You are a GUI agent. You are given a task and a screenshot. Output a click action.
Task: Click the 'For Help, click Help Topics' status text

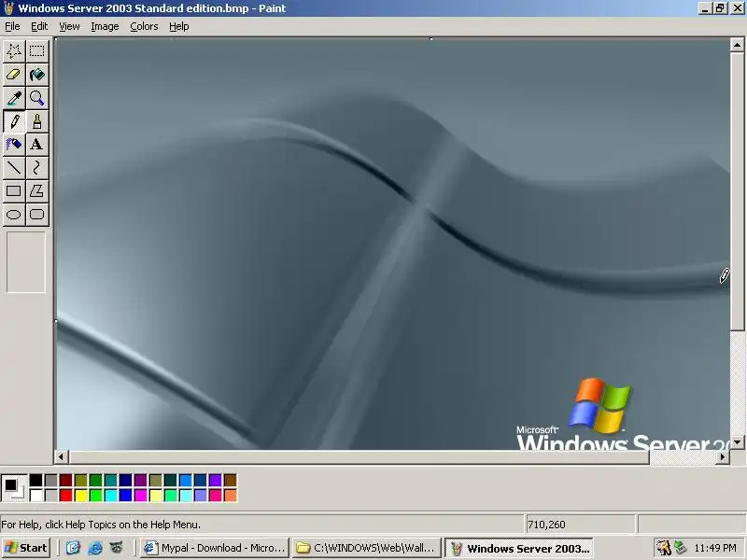click(101, 525)
